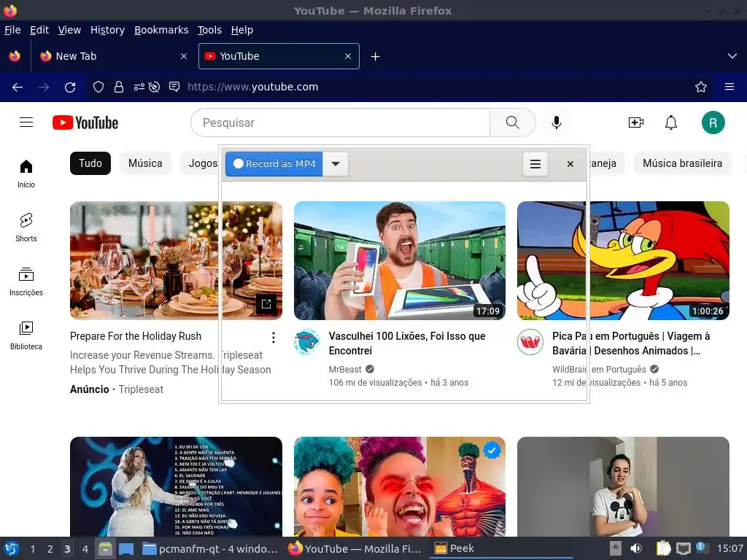Open Shorts in sidebar
This screenshot has height=560, width=747.
[26, 227]
